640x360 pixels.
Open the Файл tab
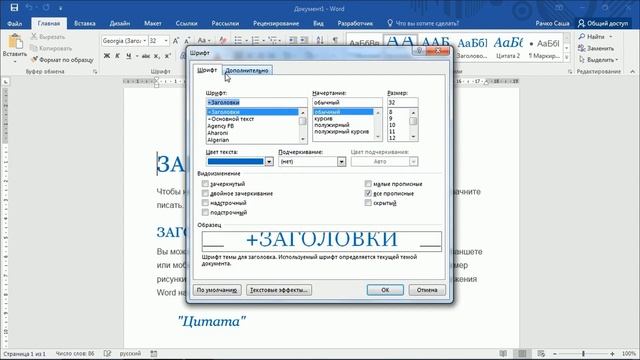pos(15,23)
